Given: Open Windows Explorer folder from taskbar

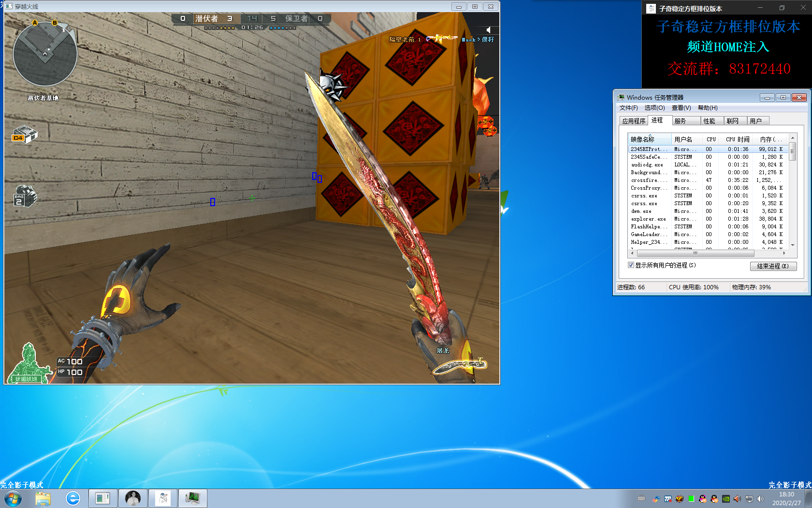Looking at the screenshot, I should click(43, 498).
